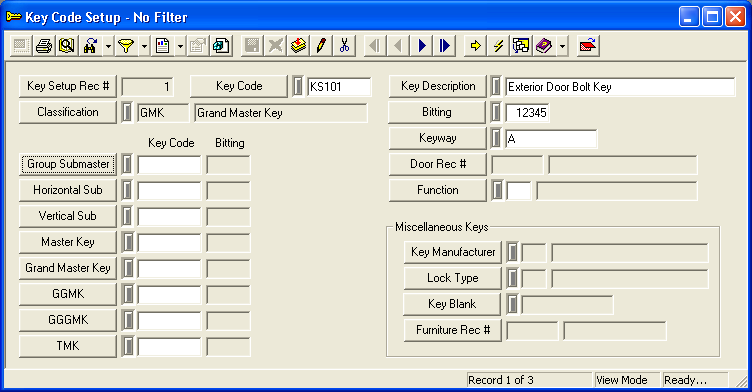
Task: Open lookup selector for Function field
Action: [497, 190]
